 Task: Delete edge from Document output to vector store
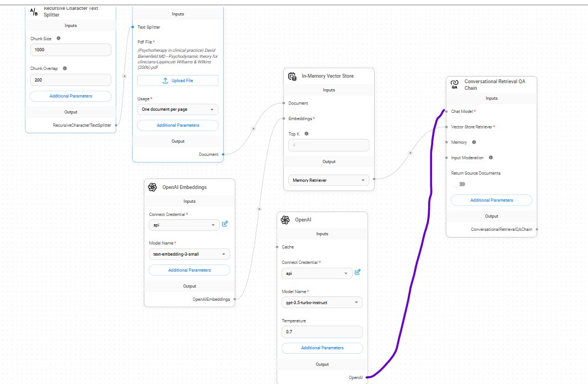tap(253, 128)
